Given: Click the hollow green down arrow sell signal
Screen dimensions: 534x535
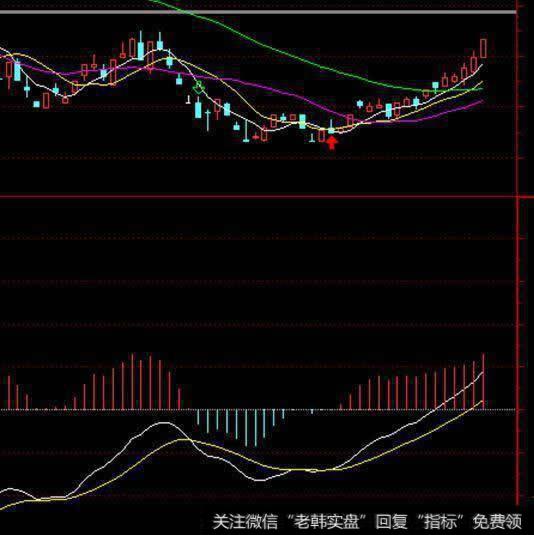Looking at the screenshot, I should (198, 87).
